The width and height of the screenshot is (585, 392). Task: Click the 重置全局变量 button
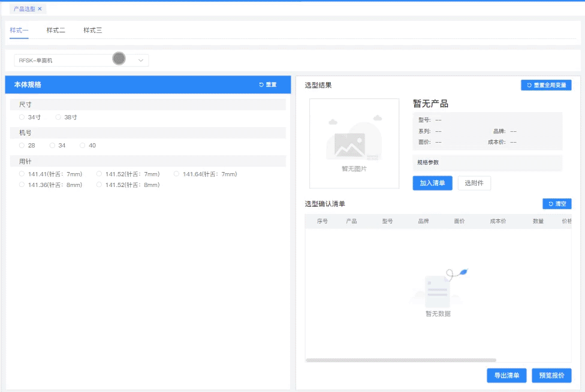[x=546, y=85]
